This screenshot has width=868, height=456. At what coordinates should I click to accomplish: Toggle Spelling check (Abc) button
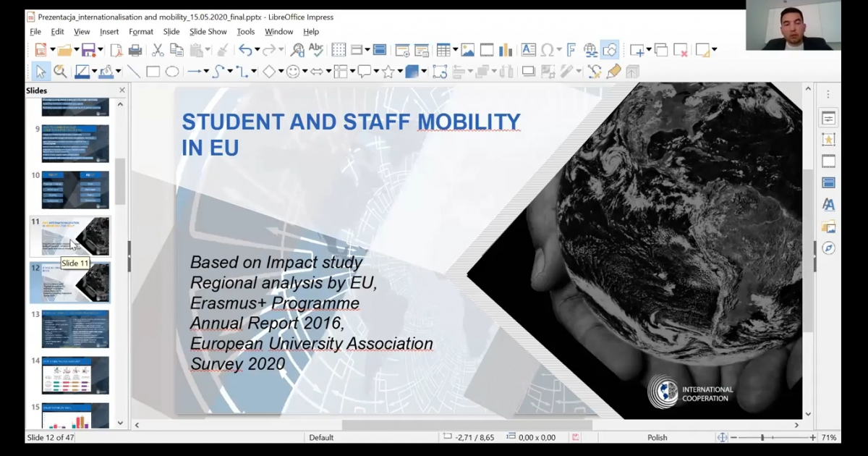point(316,50)
